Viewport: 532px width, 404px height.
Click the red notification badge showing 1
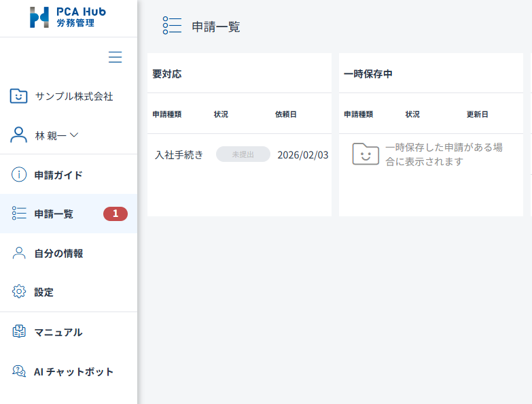tap(116, 214)
